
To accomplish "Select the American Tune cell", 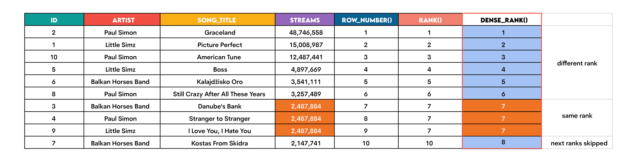I will (x=219, y=57).
